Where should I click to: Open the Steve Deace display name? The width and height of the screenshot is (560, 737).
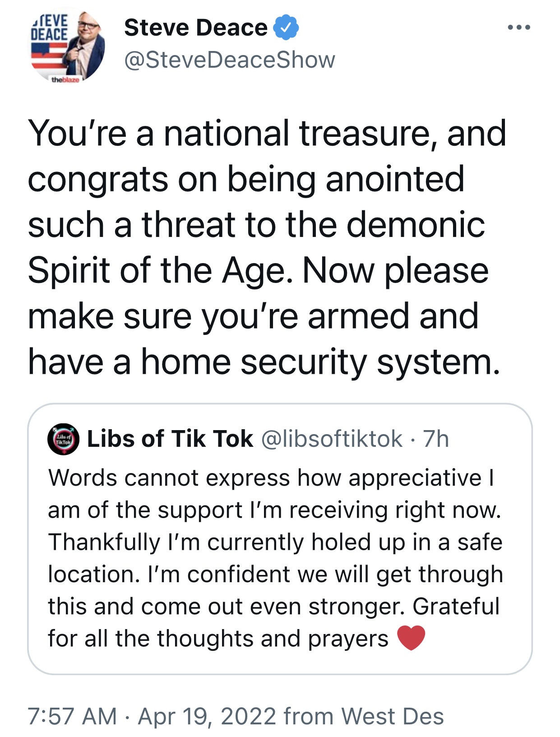(196, 28)
